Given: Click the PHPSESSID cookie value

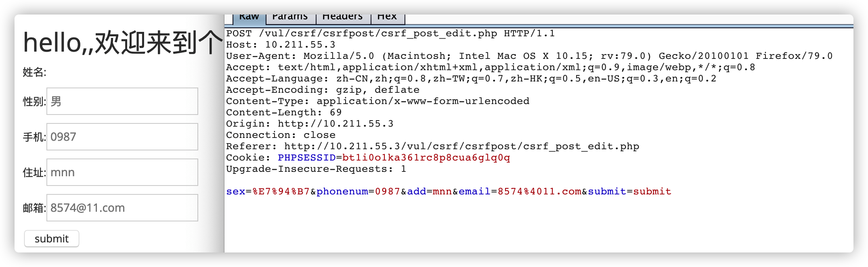Looking at the screenshot, I should click(x=426, y=158).
